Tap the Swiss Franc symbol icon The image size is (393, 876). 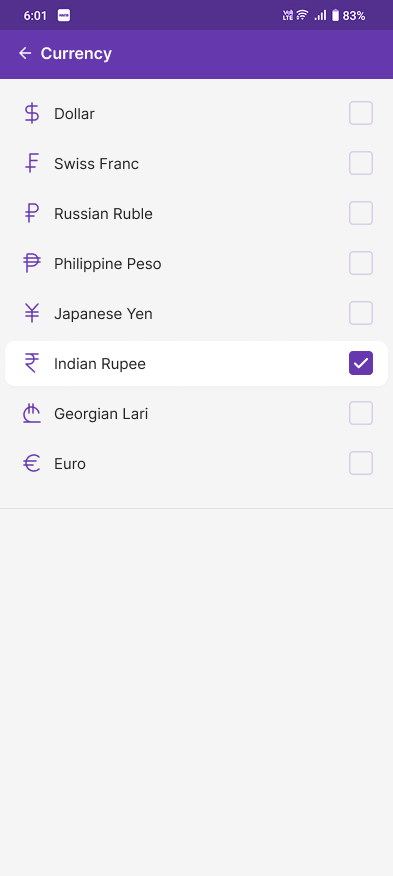(x=32, y=164)
